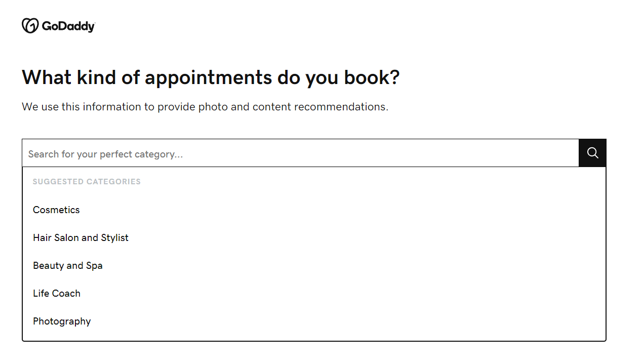The image size is (643, 364).
Task: Click the Suggested Categories header label
Action: [x=87, y=182]
